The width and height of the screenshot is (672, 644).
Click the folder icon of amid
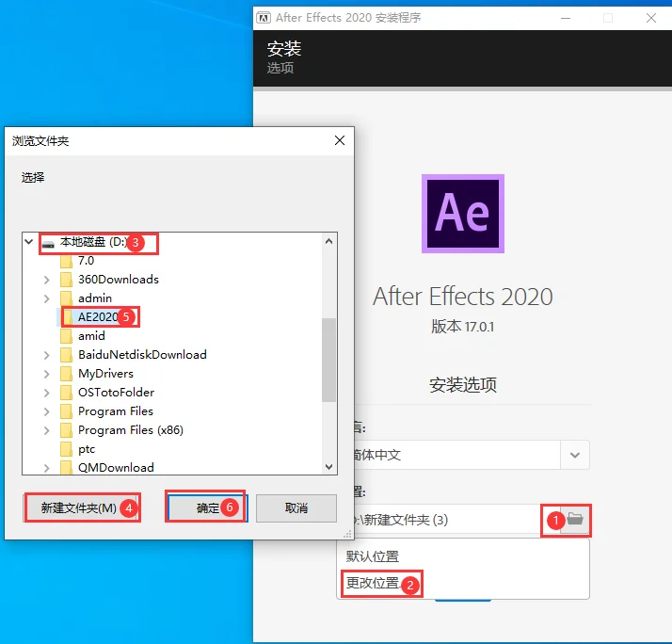coord(66,336)
